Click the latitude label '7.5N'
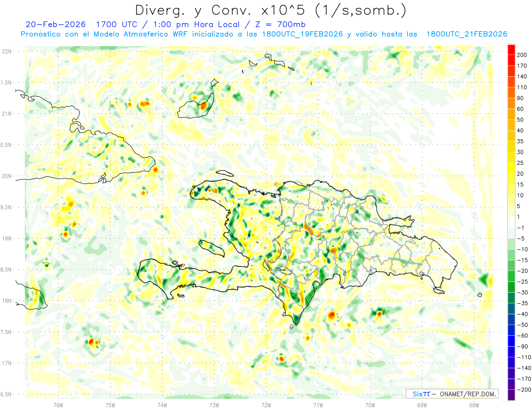Screen dimensions: 532x411 click(x=7, y=332)
